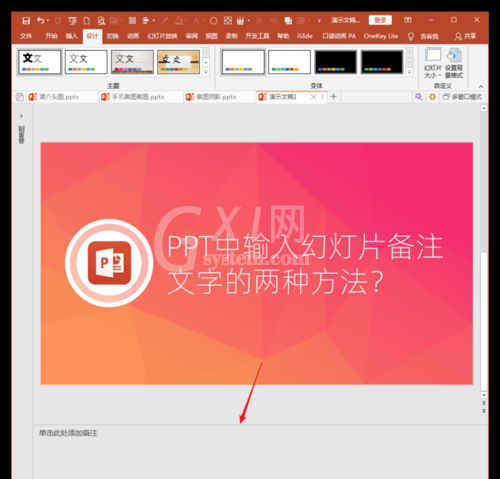The height and width of the screenshot is (479, 500).
Task: Close the 演示文稿1 document tab
Action: [313, 97]
